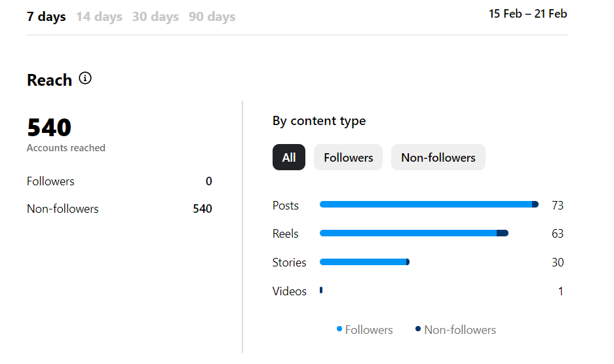Click the Reels value 63
This screenshot has height=364, width=614.
[x=557, y=234]
